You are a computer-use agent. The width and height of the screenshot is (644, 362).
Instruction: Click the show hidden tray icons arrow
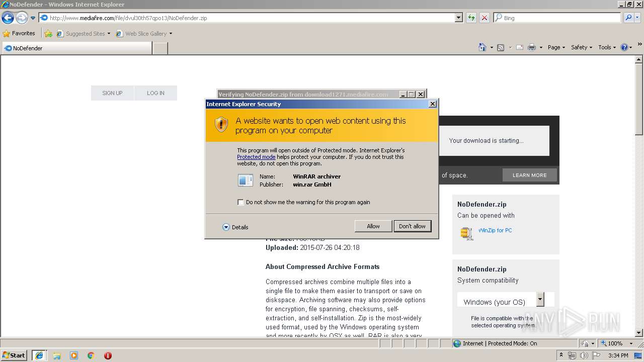click(561, 355)
